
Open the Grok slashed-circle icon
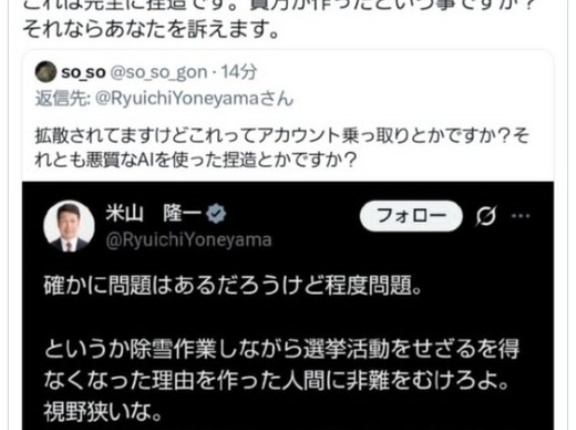coord(486,216)
